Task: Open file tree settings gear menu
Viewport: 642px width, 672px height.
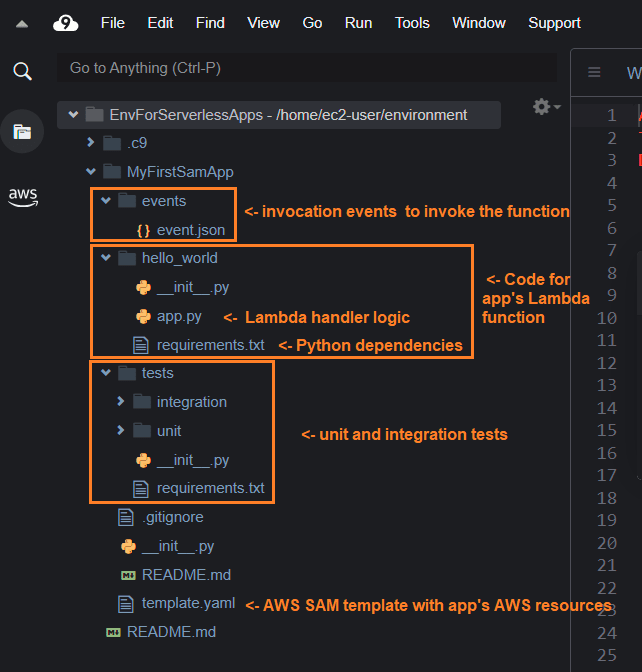Action: click(546, 107)
